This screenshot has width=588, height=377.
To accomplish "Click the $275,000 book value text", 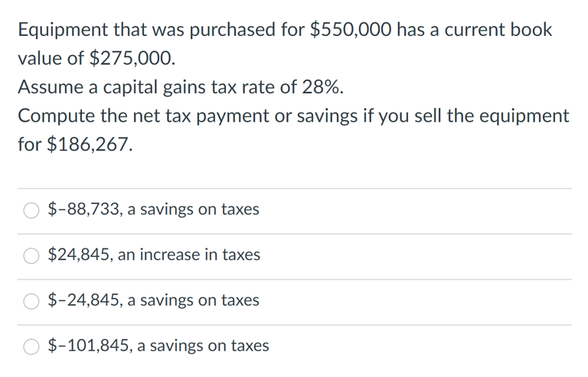I will [x=132, y=58].
